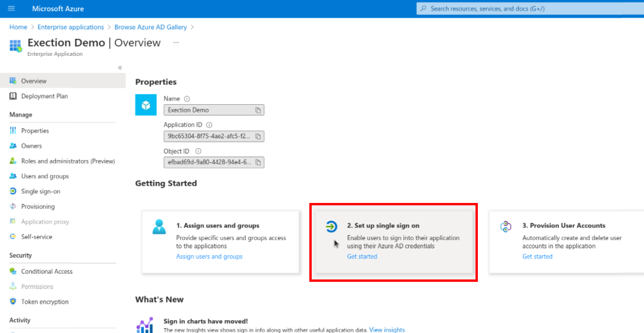Click the View insights link
Image resolution: width=644 pixels, height=333 pixels.
387,329
